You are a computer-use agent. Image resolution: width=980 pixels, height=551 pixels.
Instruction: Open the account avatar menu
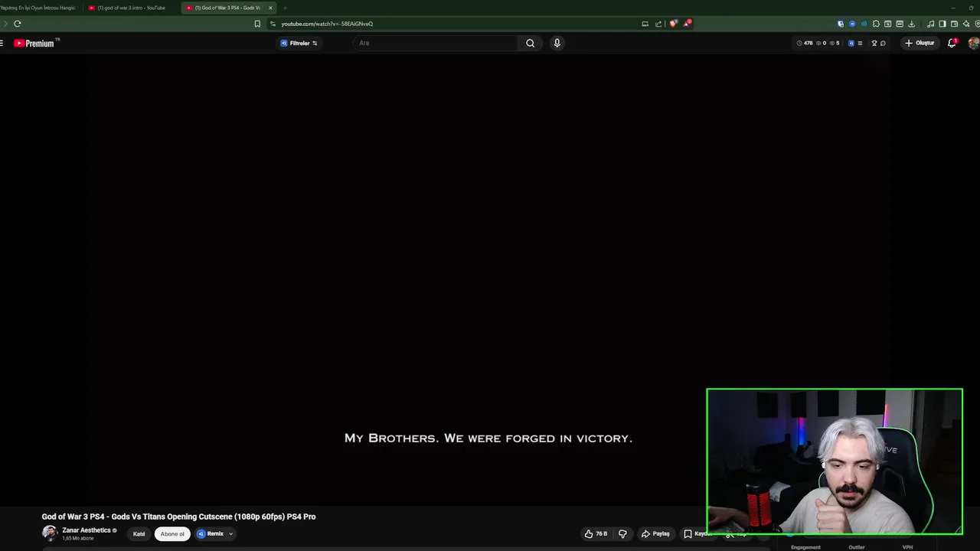[x=974, y=44]
